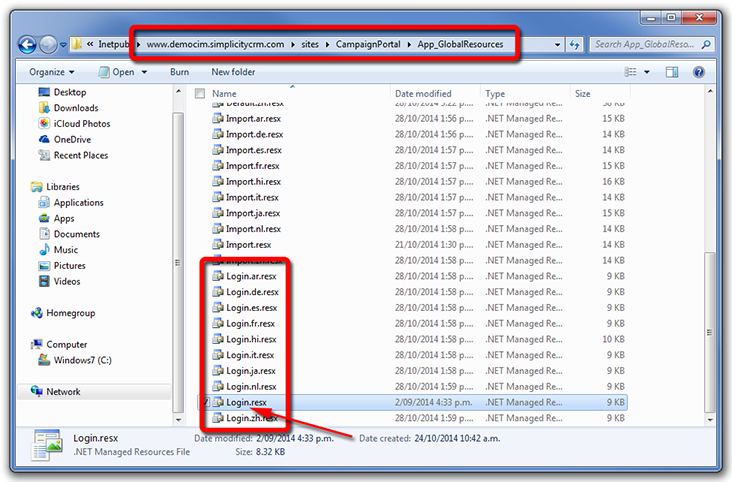Click the Import.resx file icon
Image resolution: width=732 pixels, height=482 pixels.
[218, 245]
